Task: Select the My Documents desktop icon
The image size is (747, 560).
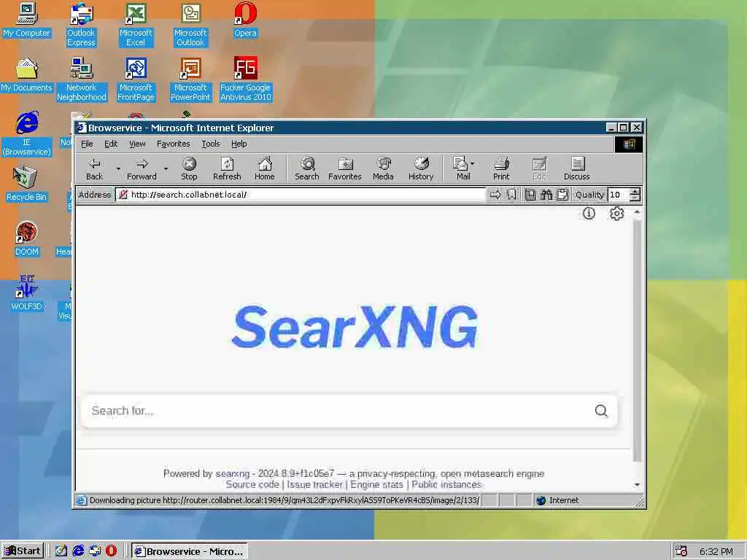Action: tap(27, 75)
